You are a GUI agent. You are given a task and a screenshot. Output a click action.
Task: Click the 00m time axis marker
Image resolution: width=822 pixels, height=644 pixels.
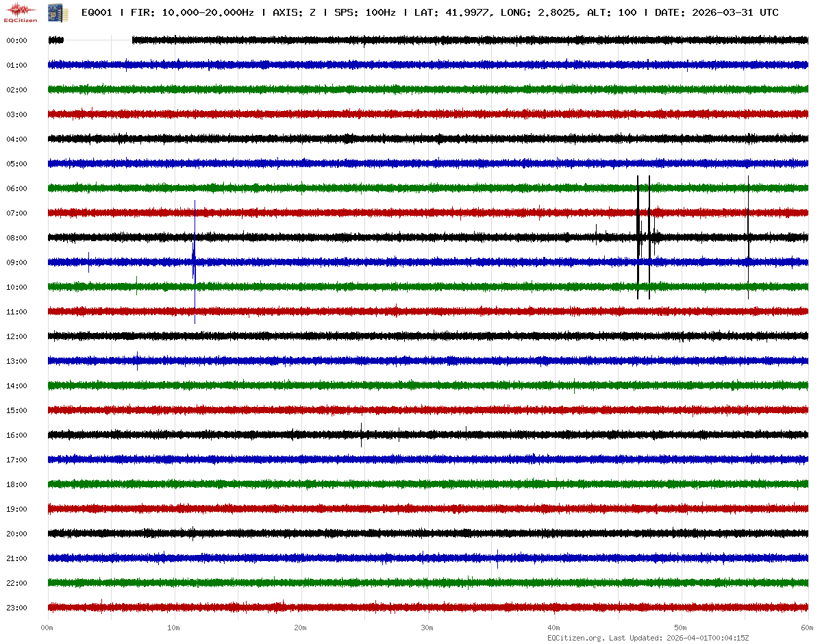point(47,628)
